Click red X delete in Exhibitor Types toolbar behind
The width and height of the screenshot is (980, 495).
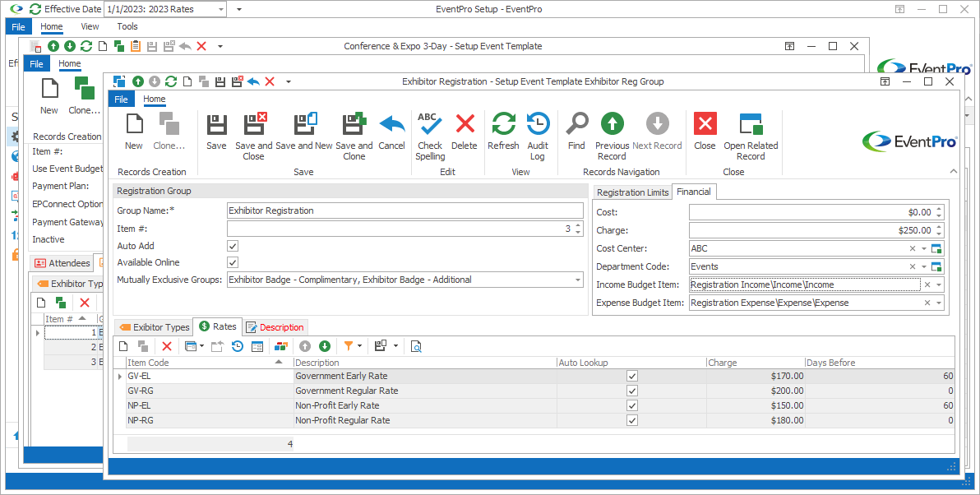pyautogui.click(x=85, y=303)
